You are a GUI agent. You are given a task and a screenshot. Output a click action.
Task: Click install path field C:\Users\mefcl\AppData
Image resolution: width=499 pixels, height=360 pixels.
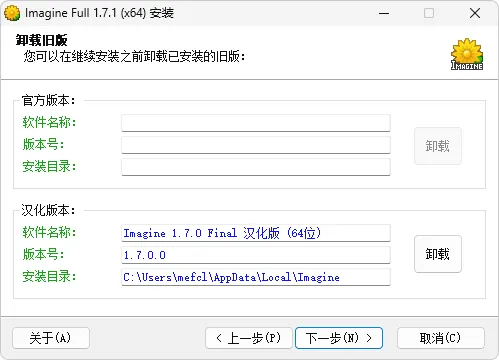(256, 277)
